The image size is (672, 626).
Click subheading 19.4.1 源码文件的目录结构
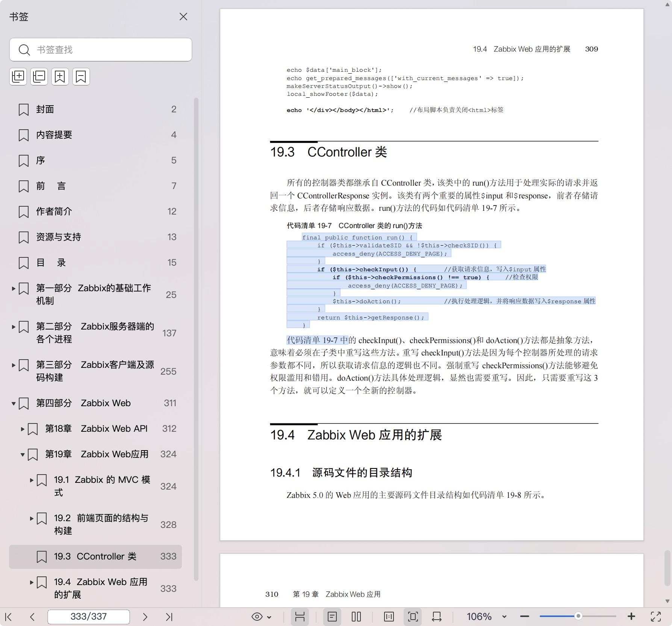(341, 473)
